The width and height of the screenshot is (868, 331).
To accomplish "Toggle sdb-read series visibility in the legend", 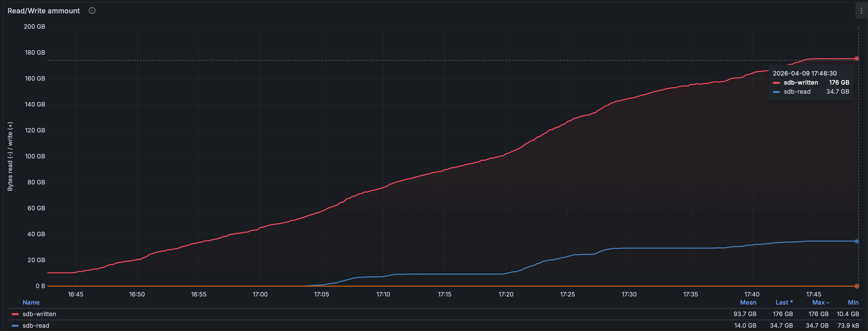I will [36, 326].
